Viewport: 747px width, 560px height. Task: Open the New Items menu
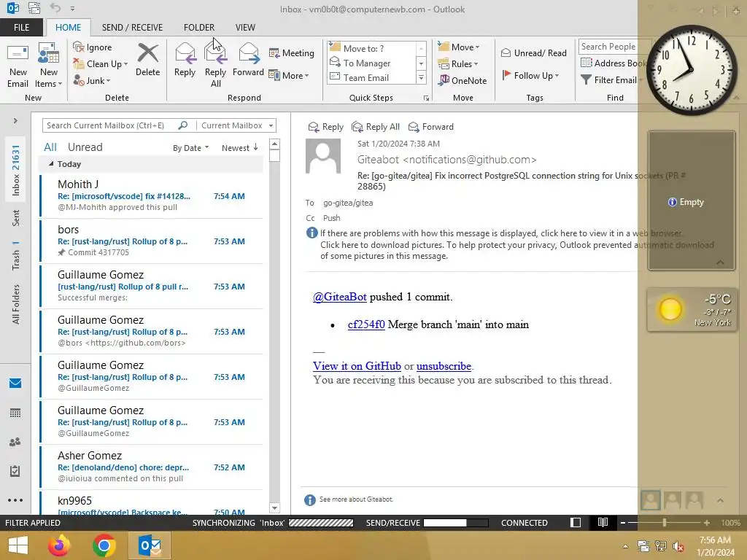click(49, 66)
